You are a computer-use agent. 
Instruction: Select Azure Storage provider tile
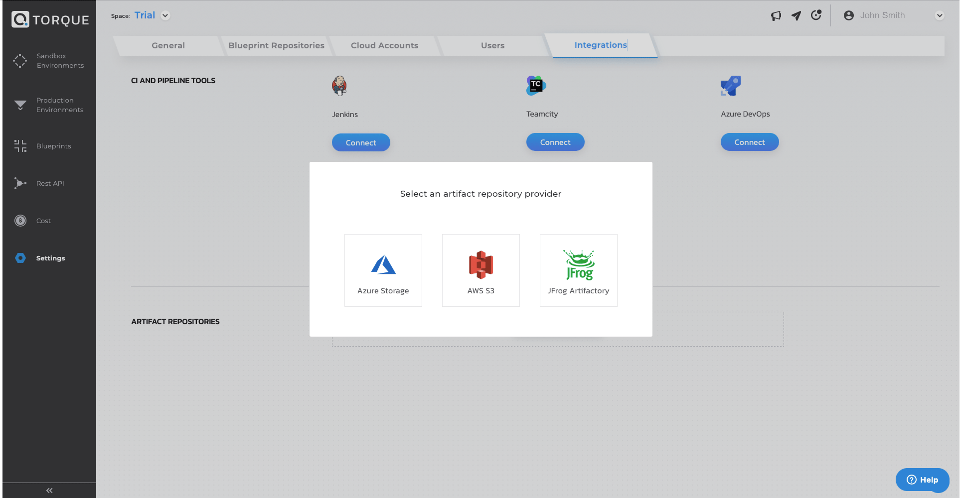[x=383, y=270]
